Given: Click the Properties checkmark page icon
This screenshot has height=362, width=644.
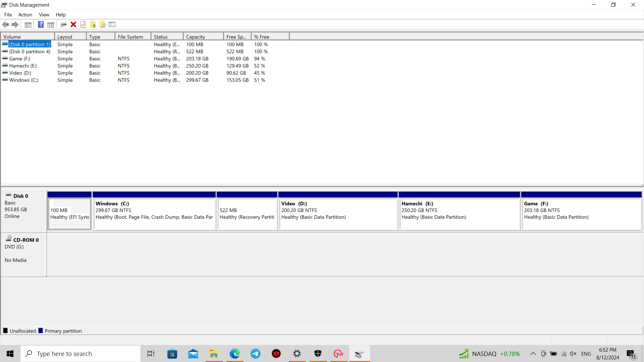Looking at the screenshot, I should coord(83,24).
